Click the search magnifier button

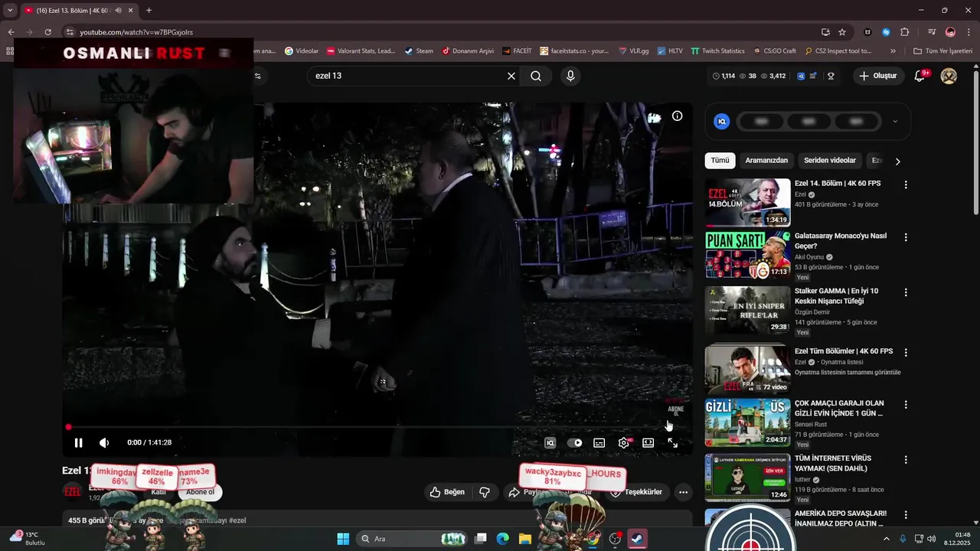coord(536,76)
